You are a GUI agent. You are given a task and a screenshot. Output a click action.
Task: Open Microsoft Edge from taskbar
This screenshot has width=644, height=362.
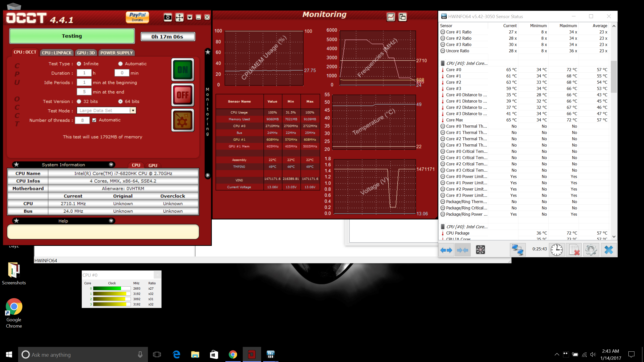tap(177, 354)
